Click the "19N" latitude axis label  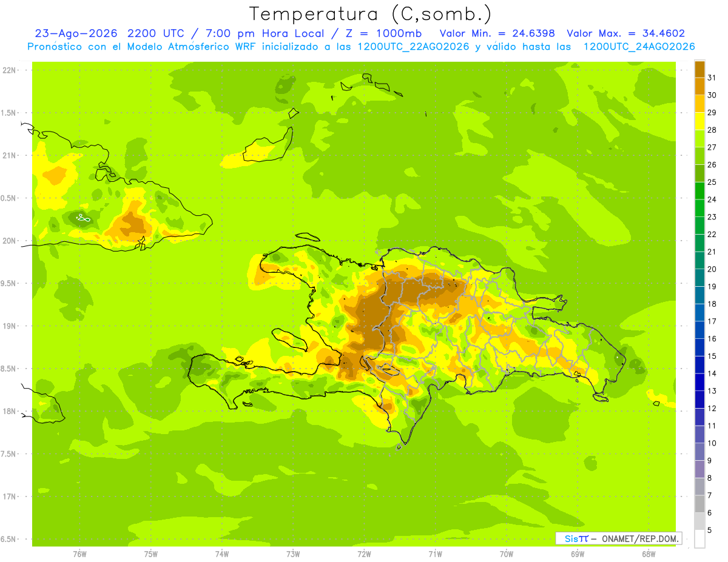9,326
